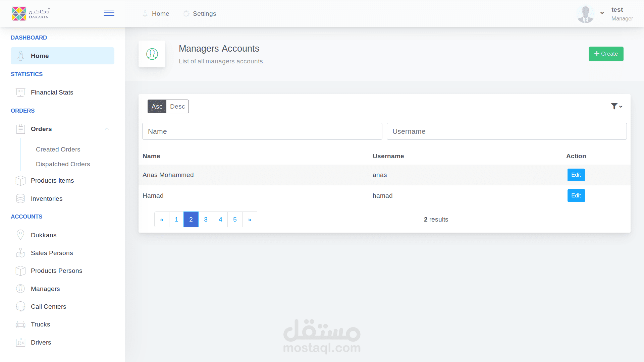The width and height of the screenshot is (644, 362).
Task: Click the Call Centers headset icon
Action: [x=20, y=306]
